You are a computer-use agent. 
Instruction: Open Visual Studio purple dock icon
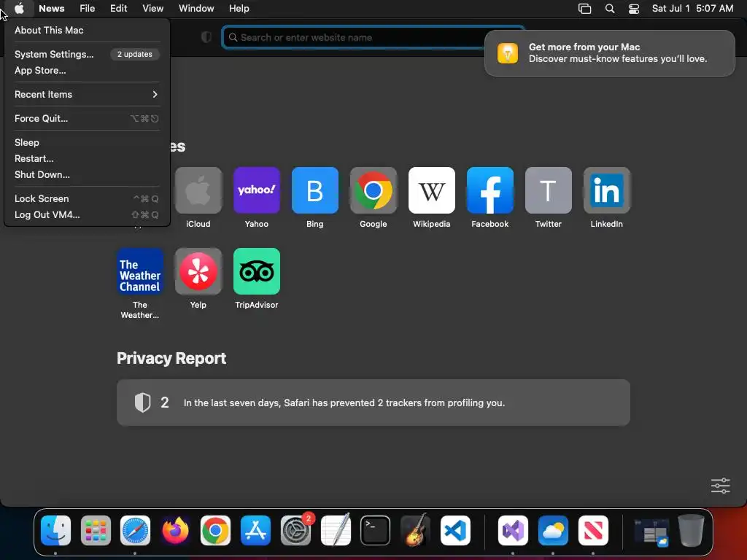click(x=513, y=531)
